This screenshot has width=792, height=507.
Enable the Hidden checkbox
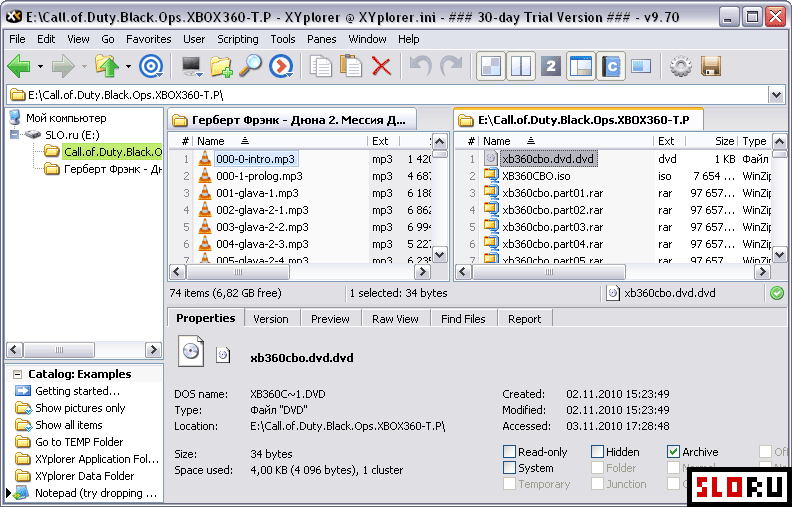(x=598, y=451)
